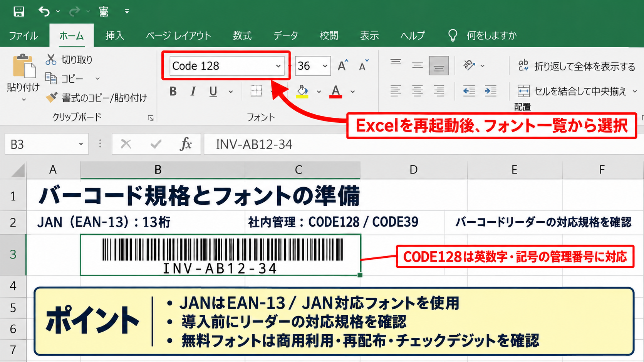Click the コピー button
644x362 pixels.
64,78
